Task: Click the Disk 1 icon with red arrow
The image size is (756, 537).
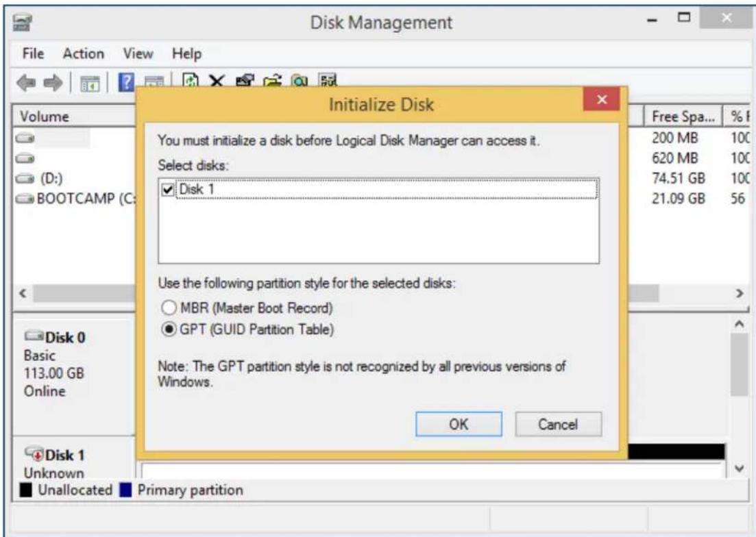Action: (35, 453)
